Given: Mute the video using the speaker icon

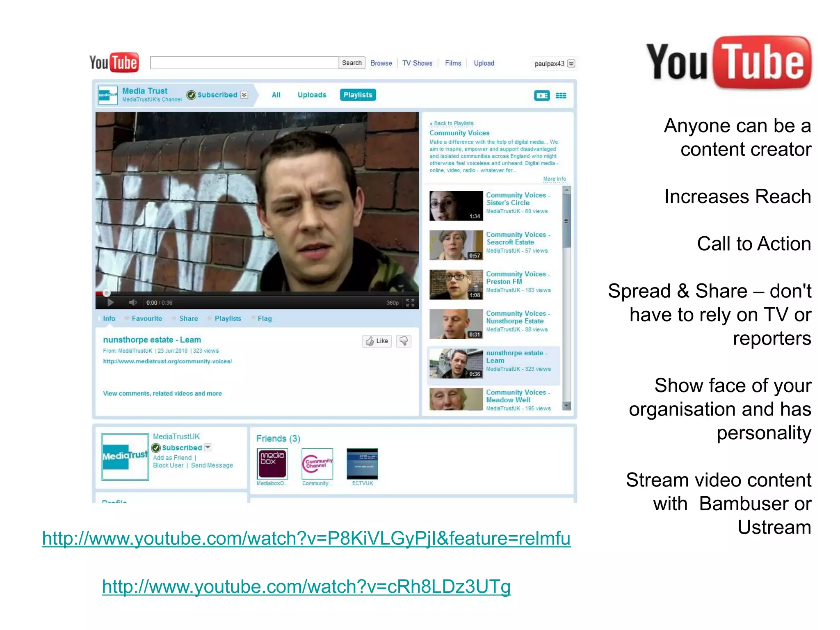Looking at the screenshot, I should pos(133,303).
